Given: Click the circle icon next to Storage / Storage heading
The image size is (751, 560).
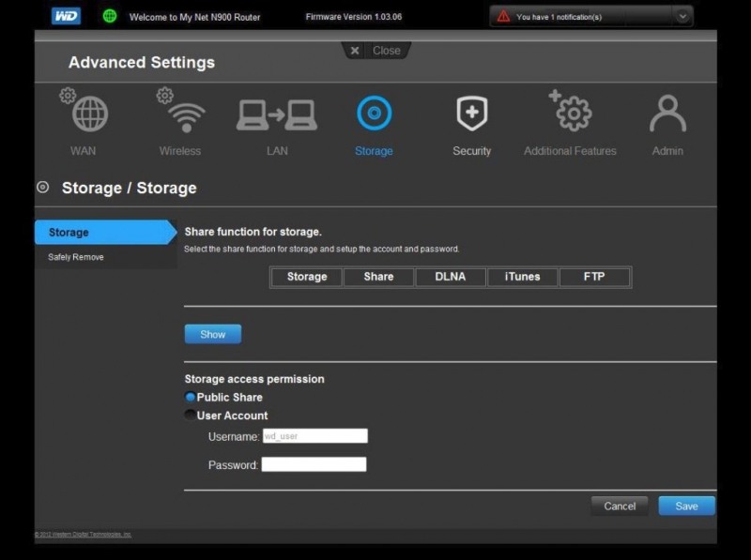Looking at the screenshot, I should (42, 188).
